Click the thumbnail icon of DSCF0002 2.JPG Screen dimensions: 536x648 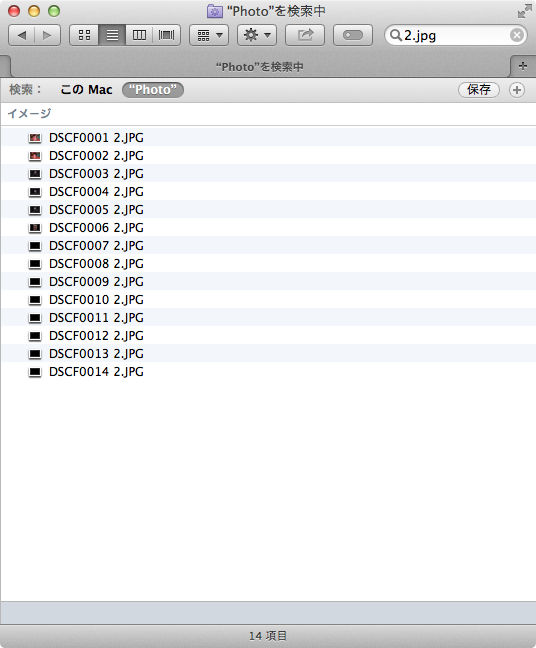(35, 156)
